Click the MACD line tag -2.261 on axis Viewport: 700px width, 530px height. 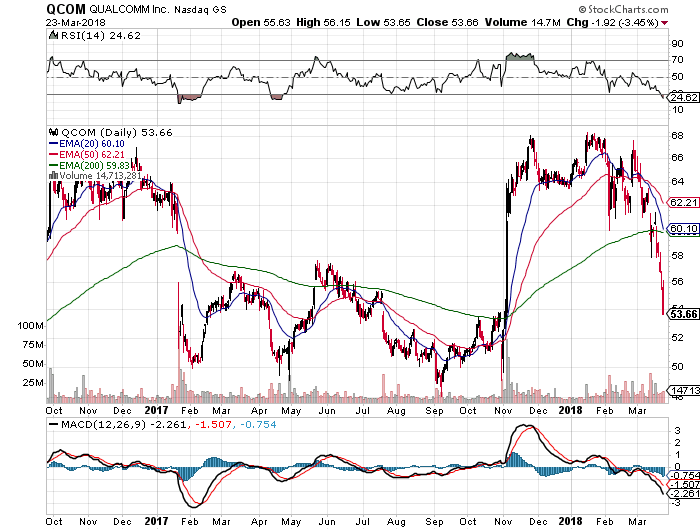click(683, 493)
